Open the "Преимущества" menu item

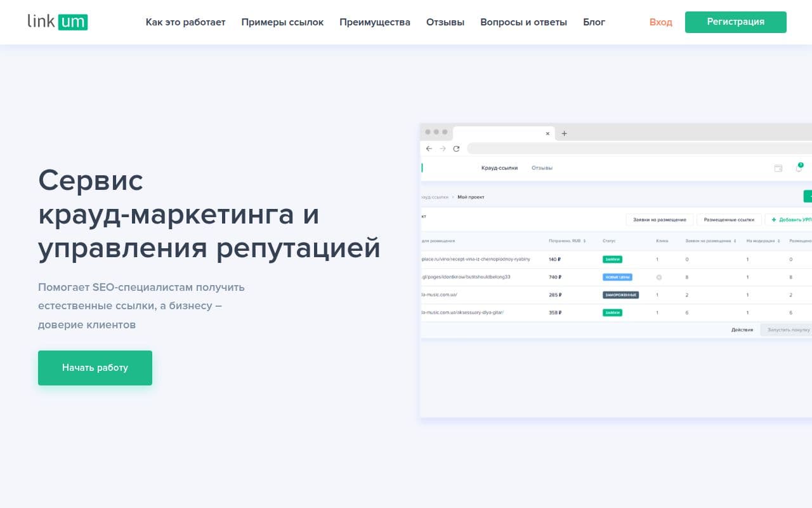click(375, 22)
